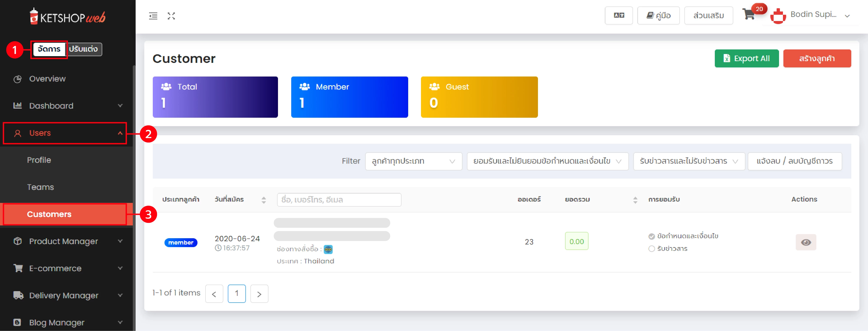Click the order count 23
The height and width of the screenshot is (331, 868).
click(x=529, y=242)
